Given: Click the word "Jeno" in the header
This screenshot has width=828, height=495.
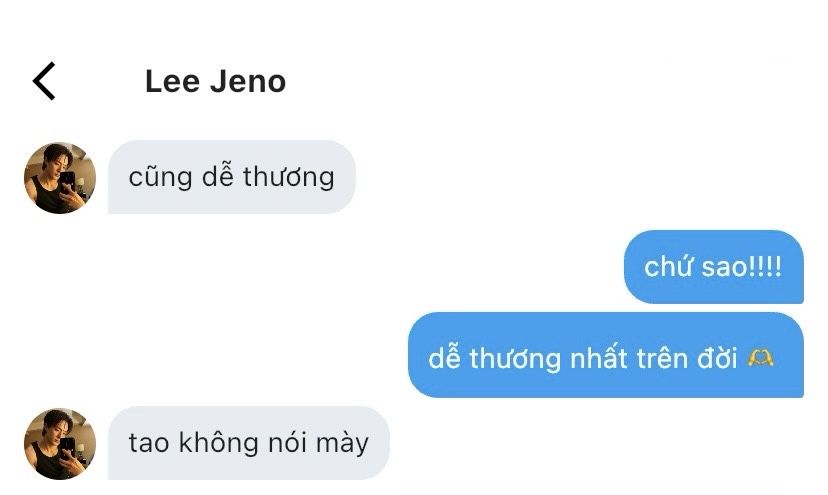Looking at the screenshot, I should click(248, 81).
